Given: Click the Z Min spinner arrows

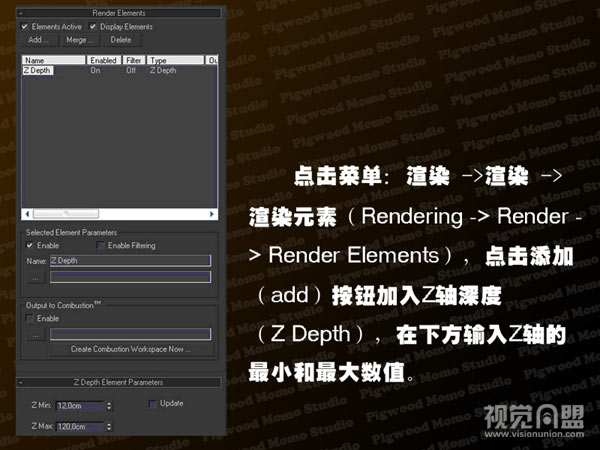Looking at the screenshot, I should coord(108,405).
